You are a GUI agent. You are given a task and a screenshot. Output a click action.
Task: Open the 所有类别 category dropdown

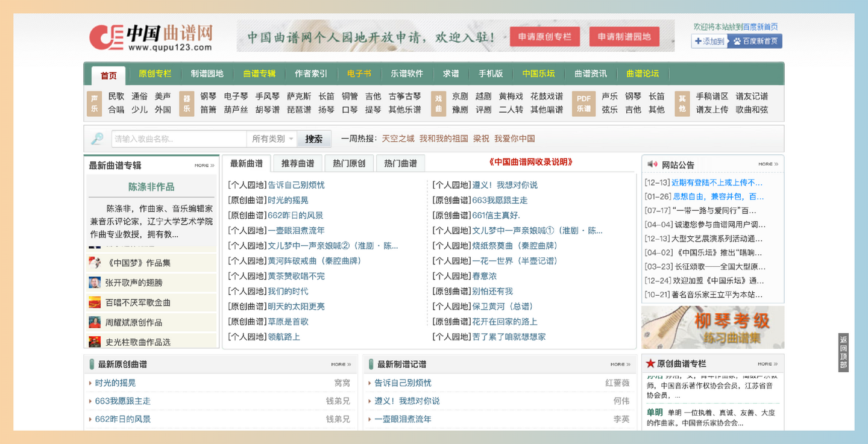(x=272, y=139)
